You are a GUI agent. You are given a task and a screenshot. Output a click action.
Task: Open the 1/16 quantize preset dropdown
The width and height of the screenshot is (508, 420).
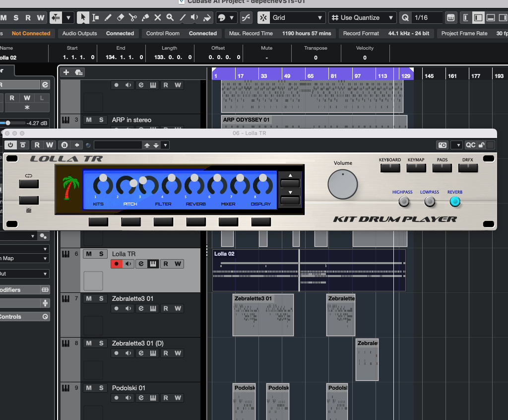[428, 17]
